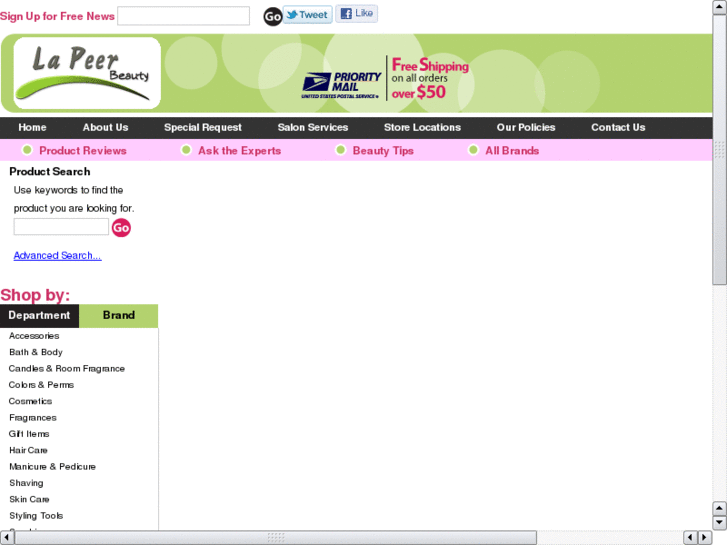Open Product Reviews link
The width and height of the screenshot is (727, 545).
(x=83, y=151)
